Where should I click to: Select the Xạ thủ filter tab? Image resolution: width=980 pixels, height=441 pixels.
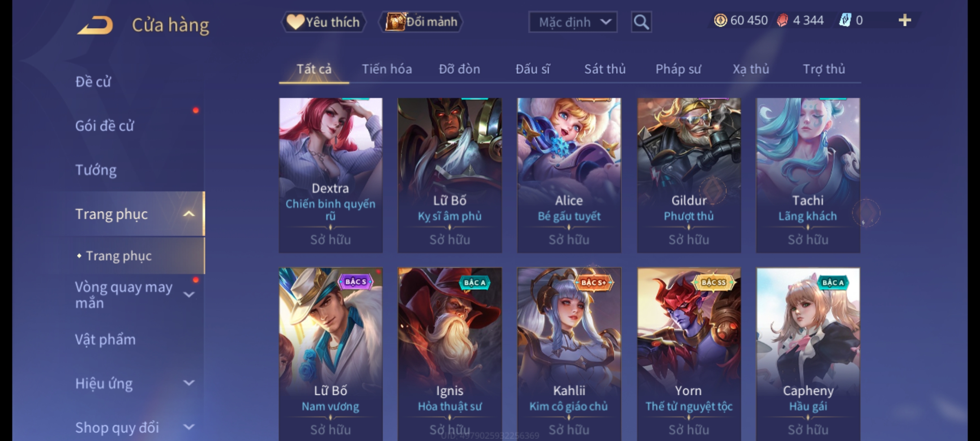tap(751, 69)
